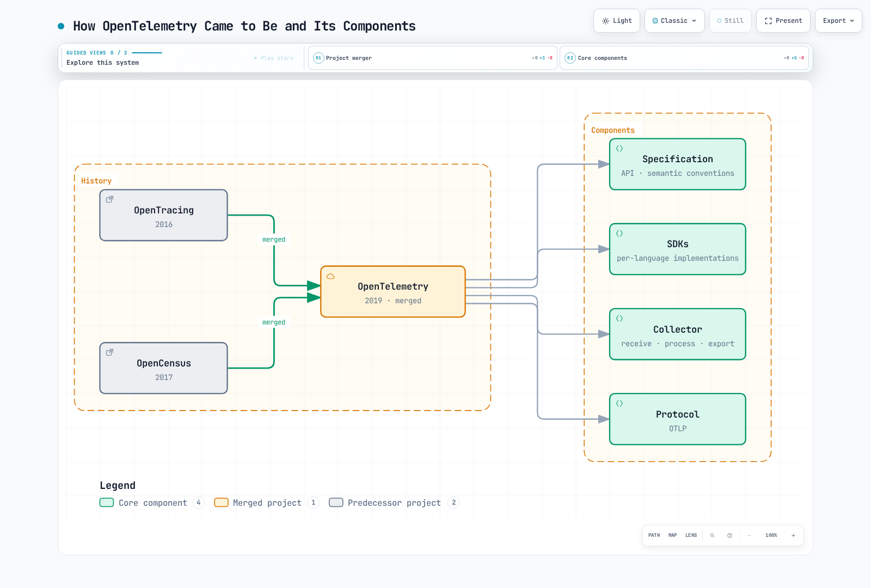
Task: Click the cloud icon on OpenTelemetry node
Action: [330, 276]
